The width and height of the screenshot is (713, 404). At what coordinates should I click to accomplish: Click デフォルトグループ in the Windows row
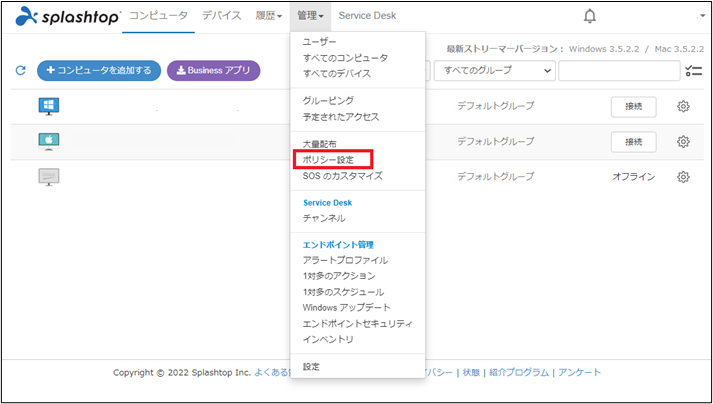(496, 106)
